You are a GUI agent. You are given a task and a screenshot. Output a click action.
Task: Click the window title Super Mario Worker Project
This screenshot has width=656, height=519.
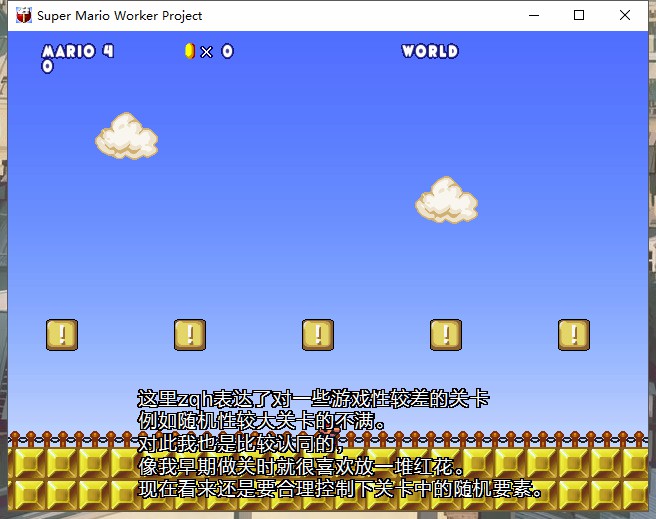coord(120,16)
